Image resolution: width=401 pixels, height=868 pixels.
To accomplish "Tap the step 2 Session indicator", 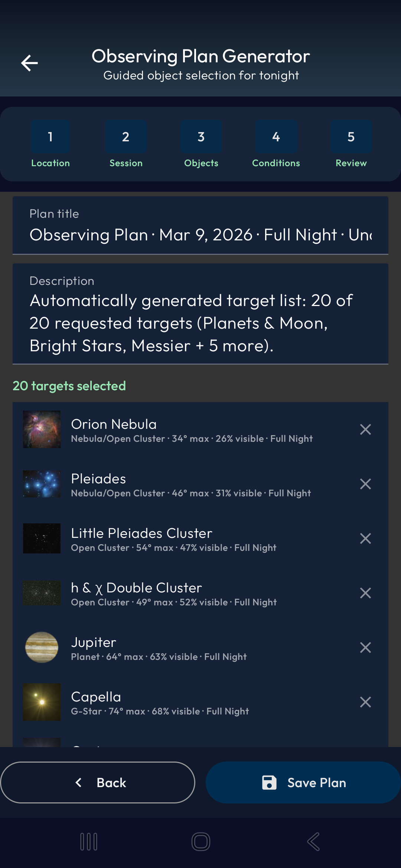I will click(x=125, y=137).
